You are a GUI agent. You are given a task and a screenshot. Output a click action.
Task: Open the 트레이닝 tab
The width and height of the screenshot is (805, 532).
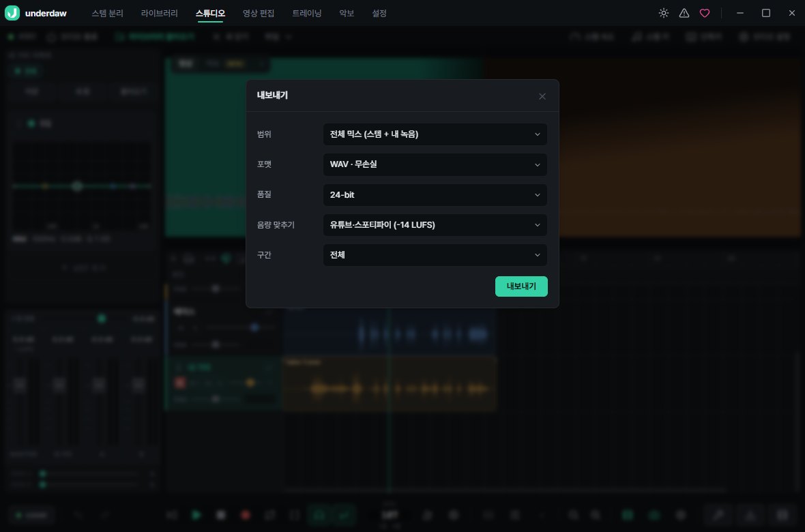coord(306,14)
